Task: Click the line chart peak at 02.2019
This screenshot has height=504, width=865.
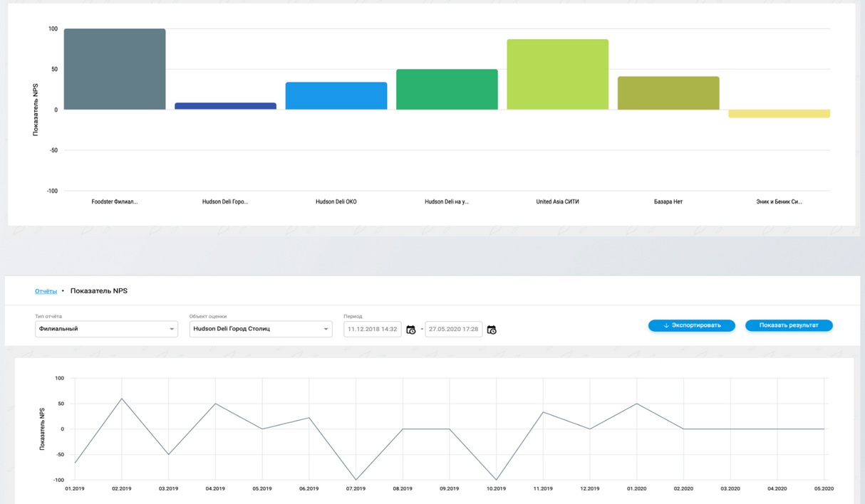Action: pyautogui.click(x=122, y=399)
